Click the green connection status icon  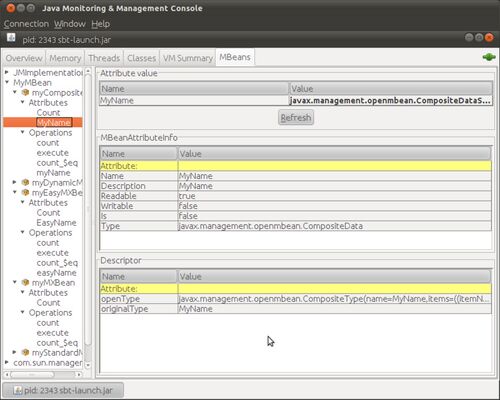click(489, 57)
